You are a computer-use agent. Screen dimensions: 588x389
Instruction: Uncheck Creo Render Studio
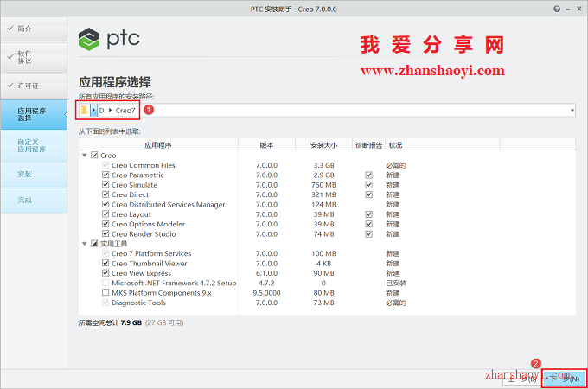pyautogui.click(x=105, y=233)
